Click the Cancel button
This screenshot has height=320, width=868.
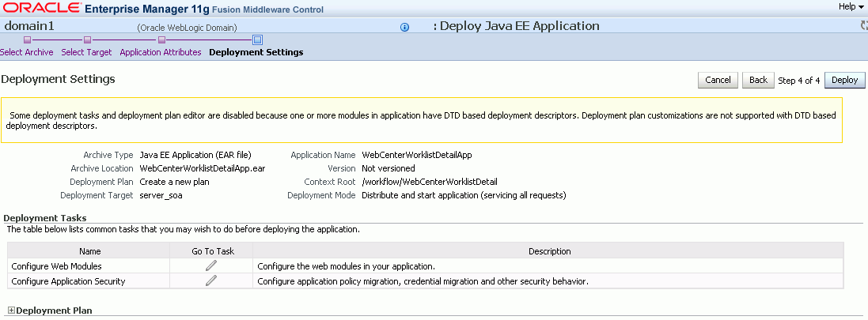(x=718, y=80)
